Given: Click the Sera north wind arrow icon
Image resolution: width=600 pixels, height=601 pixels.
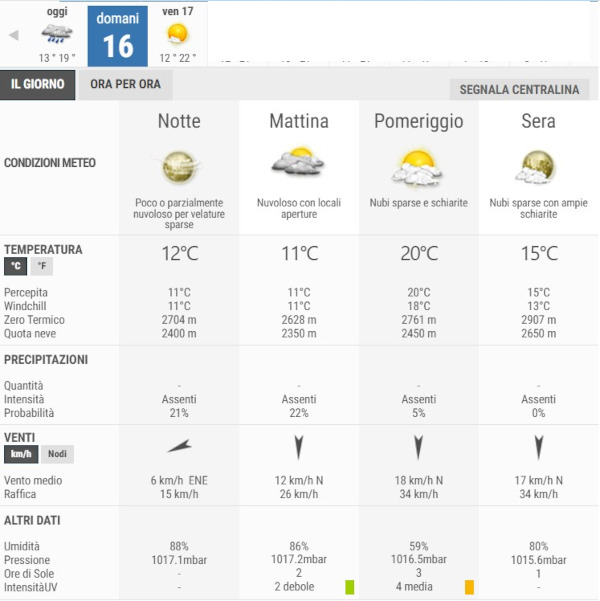Looking at the screenshot, I should [538, 447].
